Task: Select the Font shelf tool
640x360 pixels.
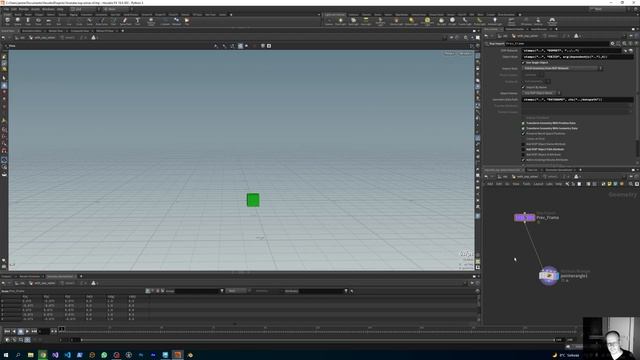Action: (x=138, y=21)
